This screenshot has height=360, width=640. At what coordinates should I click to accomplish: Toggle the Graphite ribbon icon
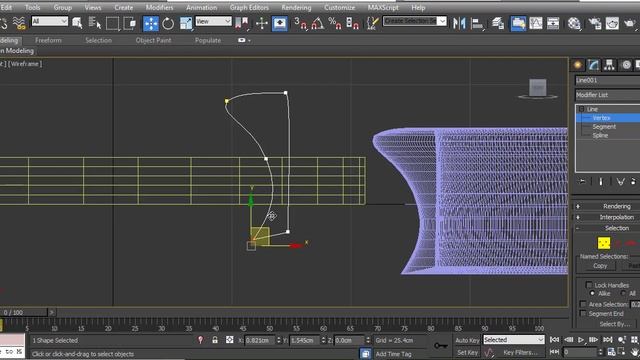coord(518,23)
